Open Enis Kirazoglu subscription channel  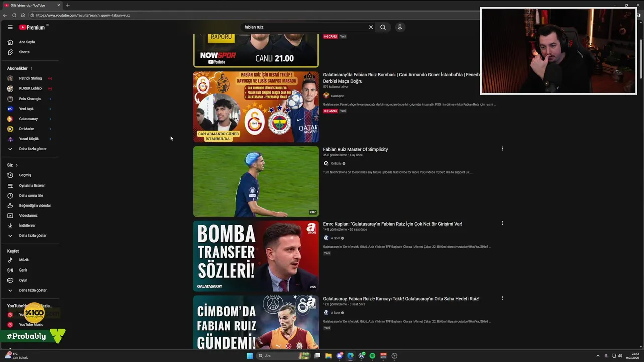pyautogui.click(x=30, y=99)
